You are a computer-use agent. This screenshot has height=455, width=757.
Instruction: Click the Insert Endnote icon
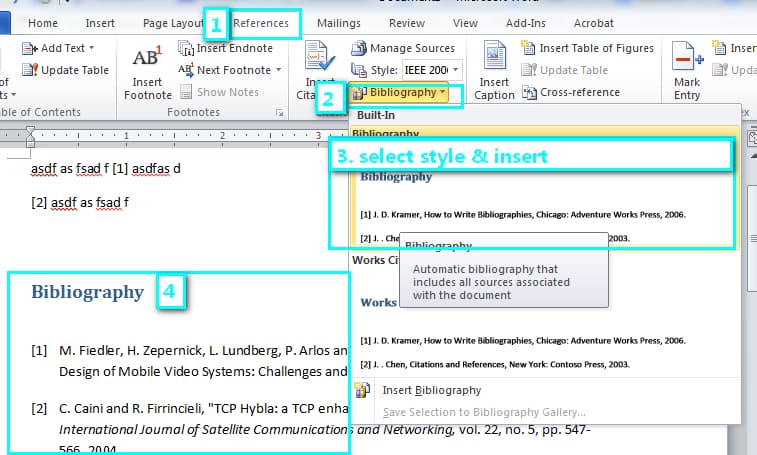click(x=186, y=48)
